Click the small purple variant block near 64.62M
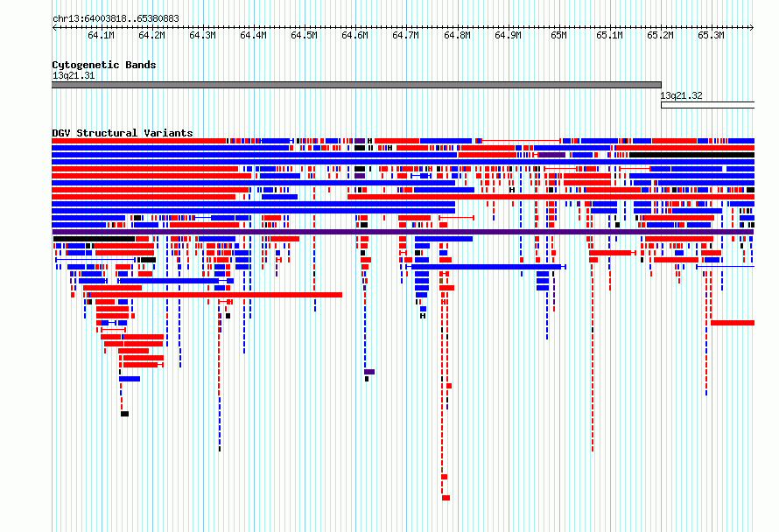Screen dimensions: 779x532 point(369,372)
